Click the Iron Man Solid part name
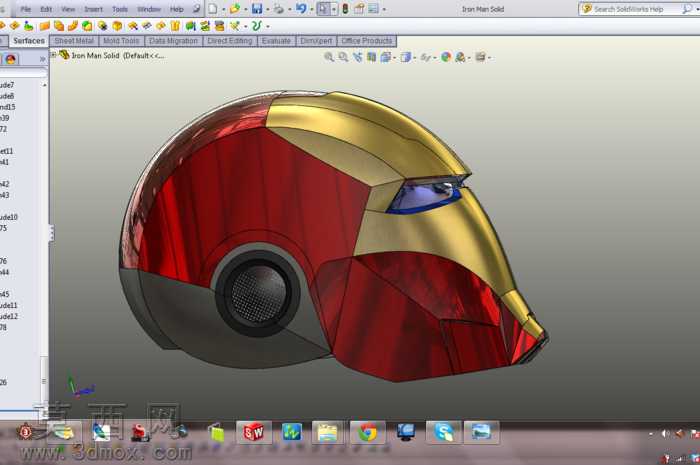 click(95, 56)
